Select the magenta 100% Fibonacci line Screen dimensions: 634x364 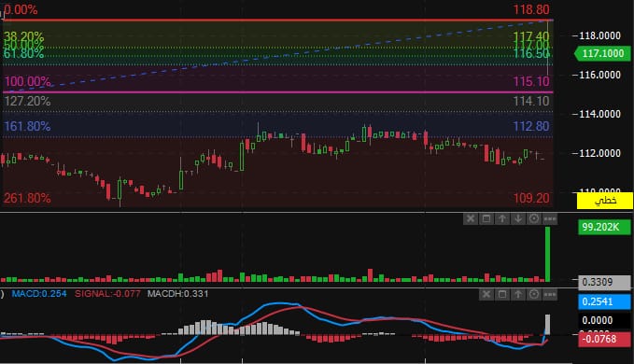coord(277,92)
